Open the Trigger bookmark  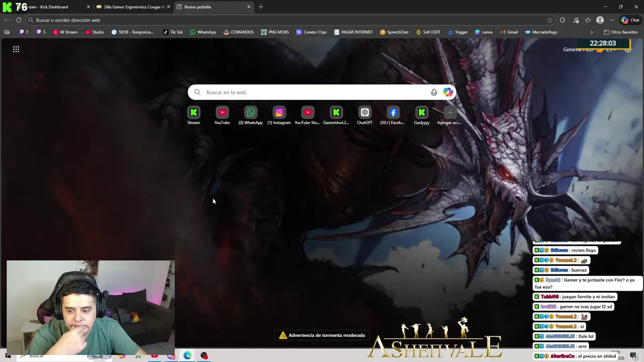click(457, 32)
